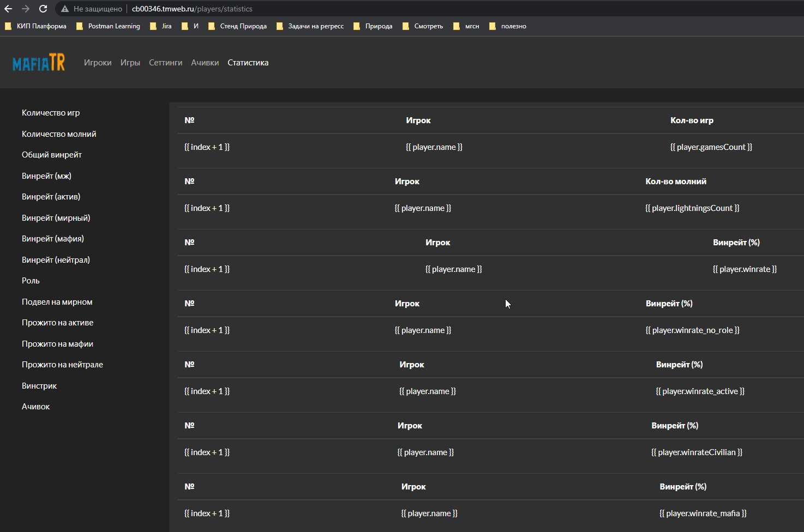Click the not-secure warning icon
This screenshot has height=532, width=804.
(x=65, y=9)
